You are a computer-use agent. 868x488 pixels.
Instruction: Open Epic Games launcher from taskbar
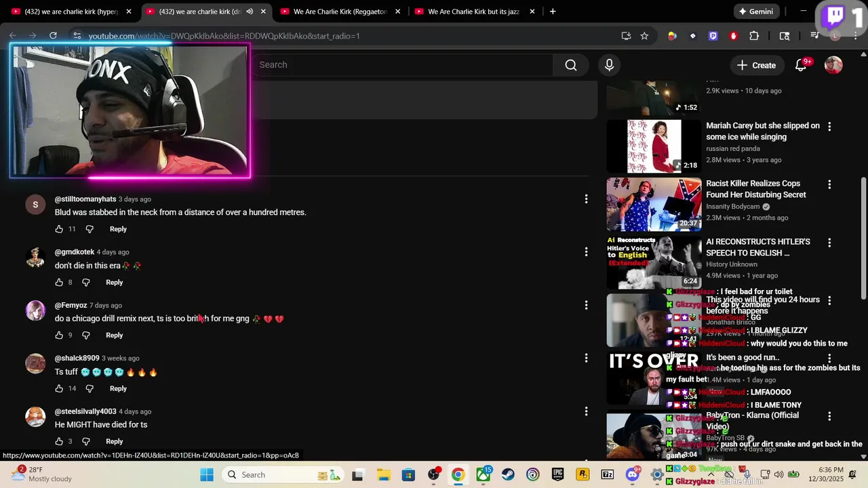[557, 474]
